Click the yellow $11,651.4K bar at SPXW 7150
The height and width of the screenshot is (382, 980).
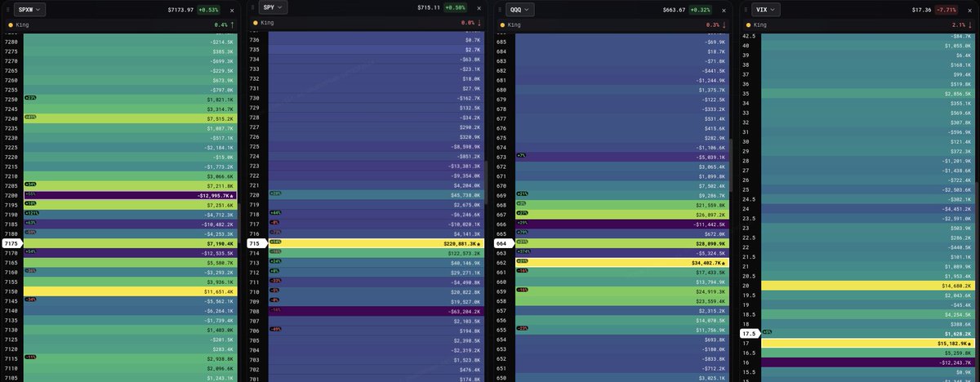tap(131, 291)
